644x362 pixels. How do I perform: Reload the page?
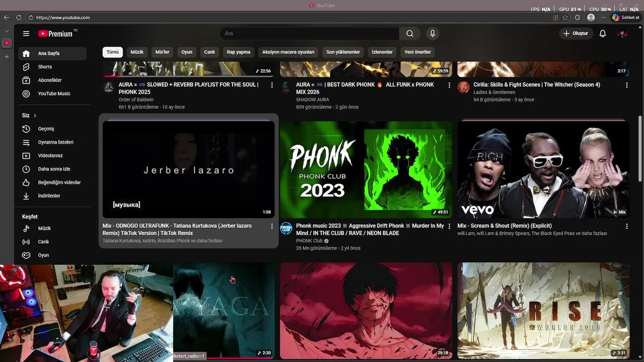(19, 18)
